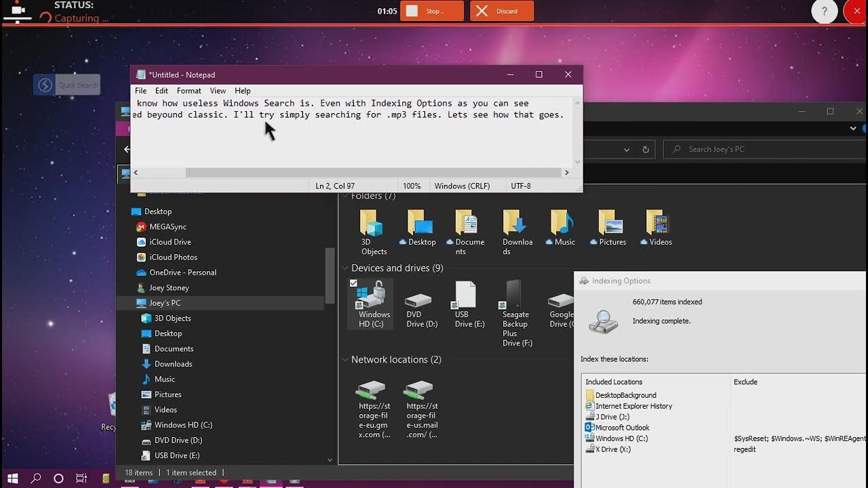This screenshot has height=488, width=868.
Task: Open the Windows Start menu
Action: coord(13,479)
